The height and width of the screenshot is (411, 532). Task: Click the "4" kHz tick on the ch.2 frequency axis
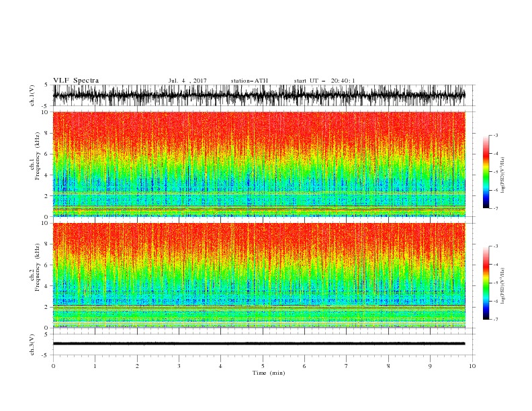46,286
